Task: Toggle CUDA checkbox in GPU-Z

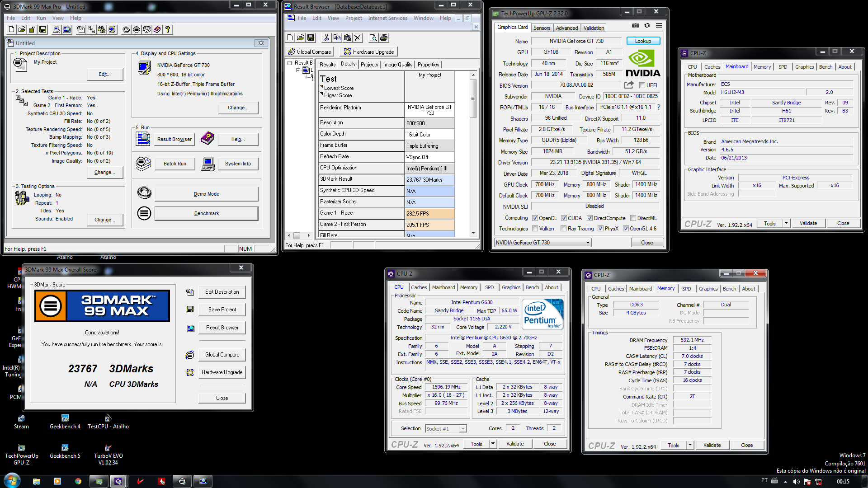Action: [564, 218]
